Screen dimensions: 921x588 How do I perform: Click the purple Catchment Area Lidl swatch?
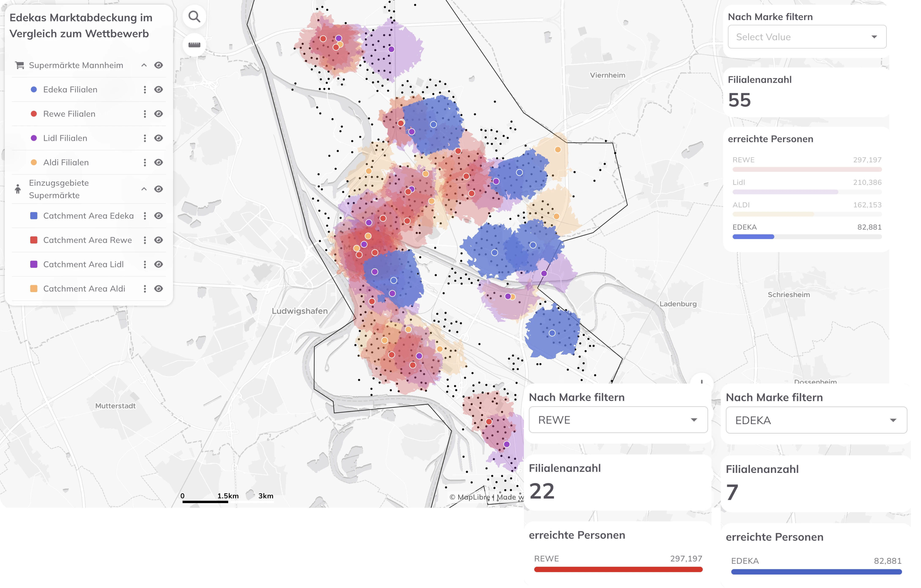(34, 265)
